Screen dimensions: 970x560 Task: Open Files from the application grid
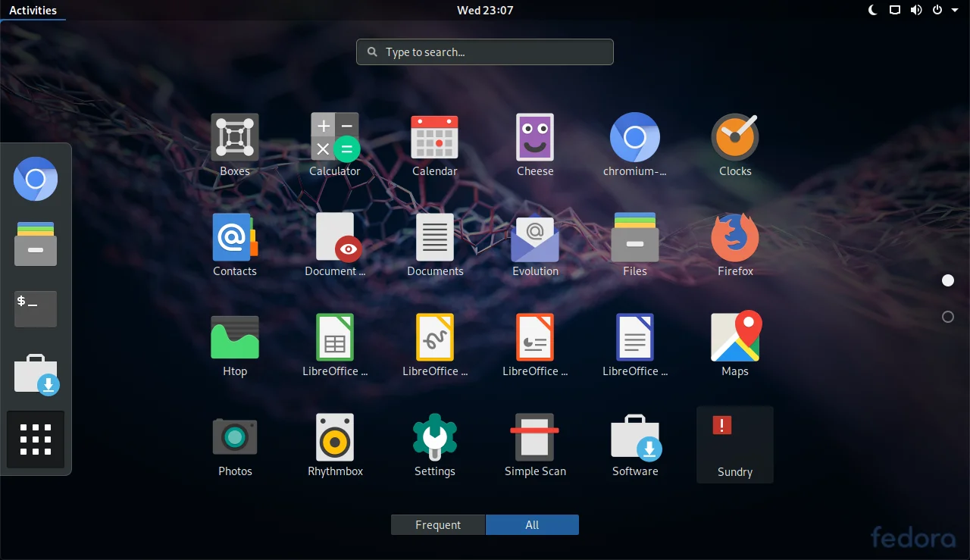(x=635, y=246)
